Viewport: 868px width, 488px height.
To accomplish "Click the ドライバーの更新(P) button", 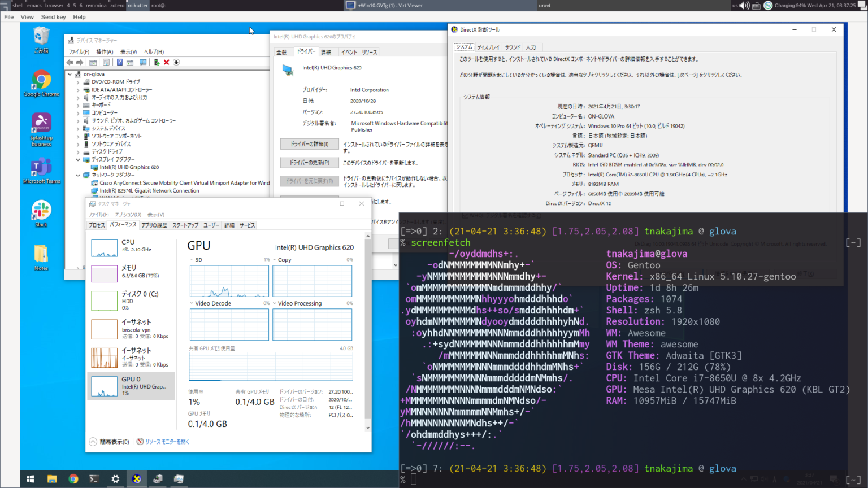I will click(309, 163).
